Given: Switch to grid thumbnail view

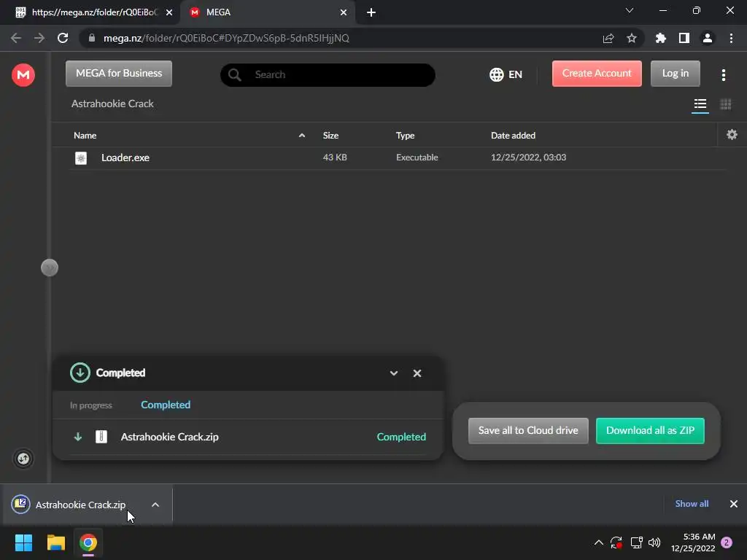Looking at the screenshot, I should tap(725, 104).
